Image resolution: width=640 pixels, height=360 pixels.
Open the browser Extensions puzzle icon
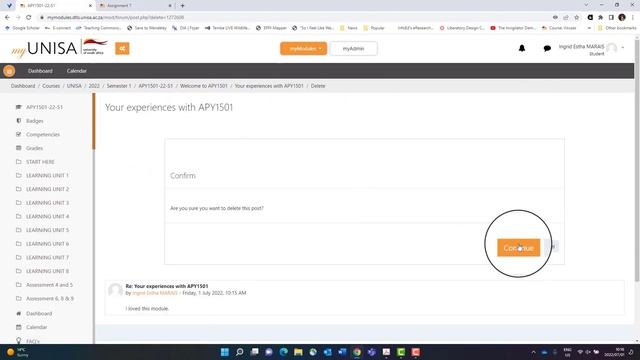tap(600, 18)
